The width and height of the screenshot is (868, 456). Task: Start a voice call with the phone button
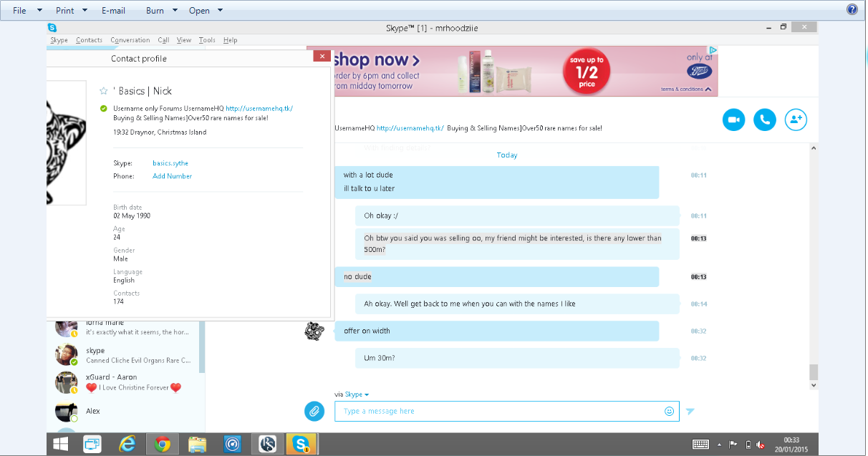click(x=765, y=120)
